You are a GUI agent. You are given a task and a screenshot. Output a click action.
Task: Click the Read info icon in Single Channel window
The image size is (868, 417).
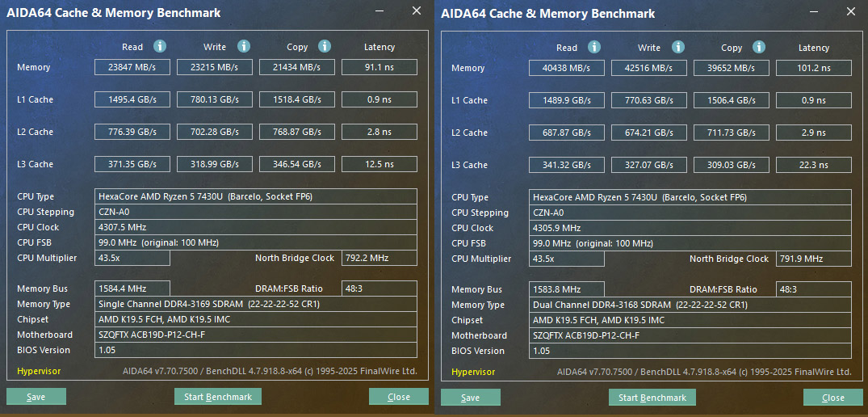(x=160, y=47)
